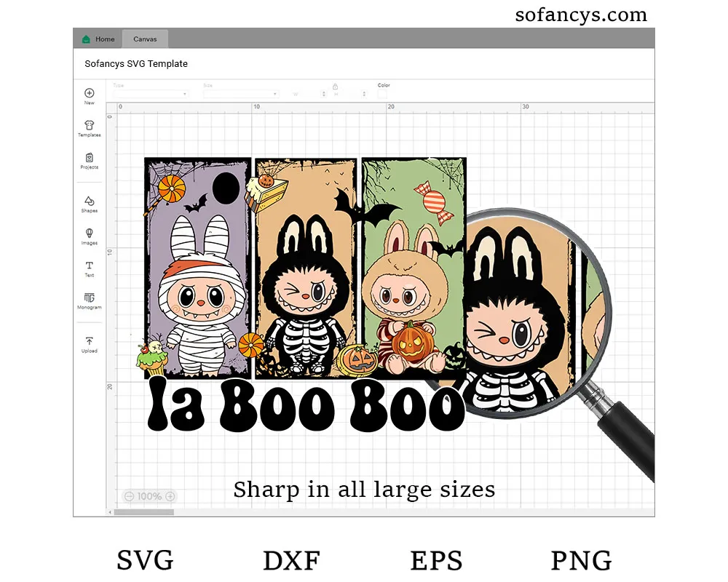728x582 pixels.
Task: Click the EPS format label
Action: tap(436, 559)
